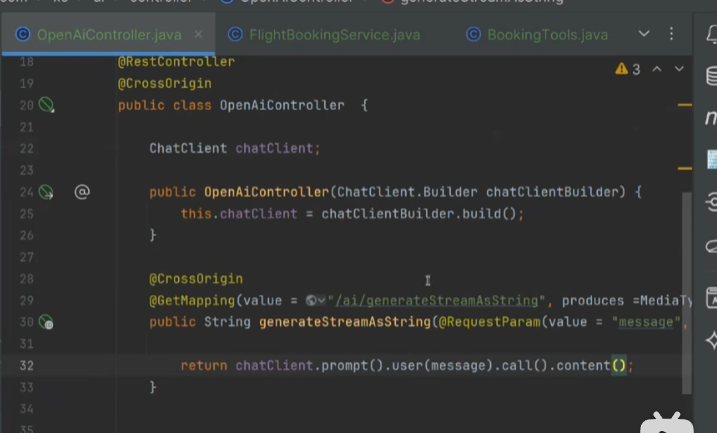The width and height of the screenshot is (717, 433).
Task: Click the "message" string on line 30
Action: click(646, 322)
